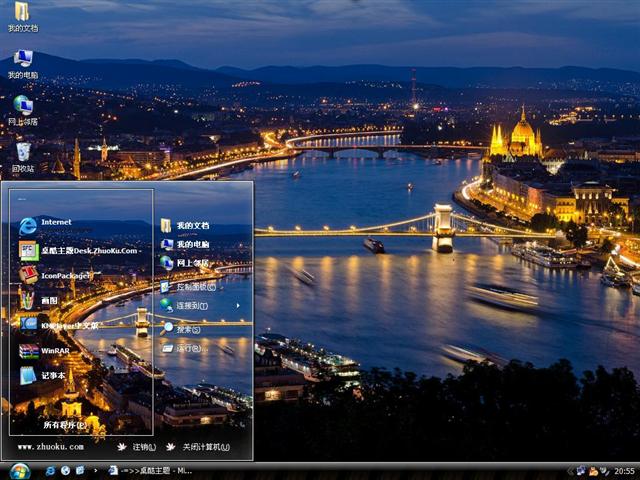Open 搜索(S) search from start menu

tap(180, 329)
